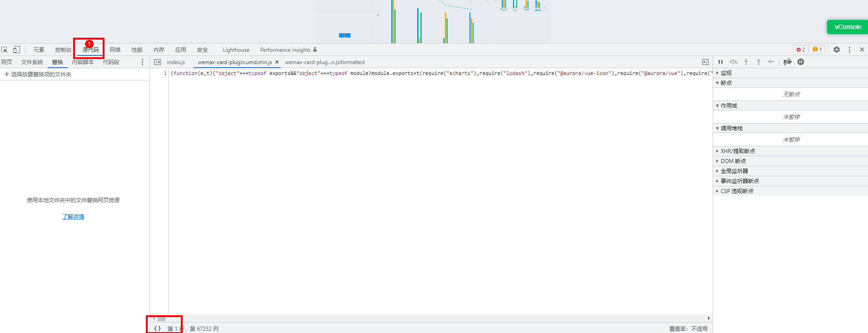Select the 代码段 navigator tab
This screenshot has height=333, width=868.
pos(111,62)
